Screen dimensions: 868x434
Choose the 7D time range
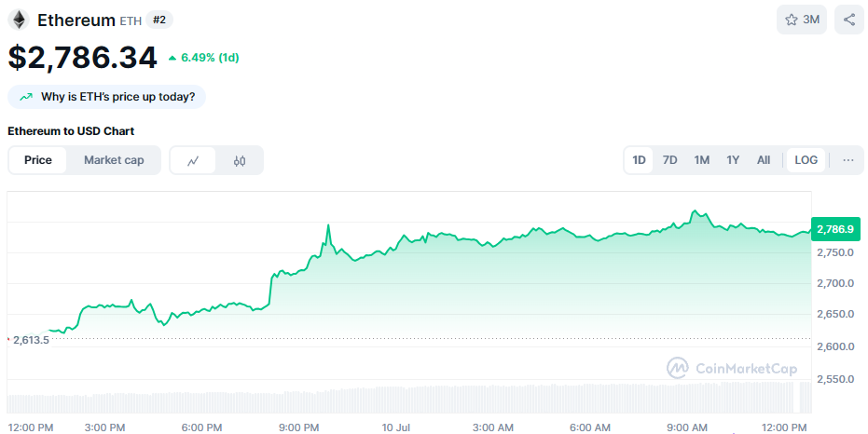point(669,160)
